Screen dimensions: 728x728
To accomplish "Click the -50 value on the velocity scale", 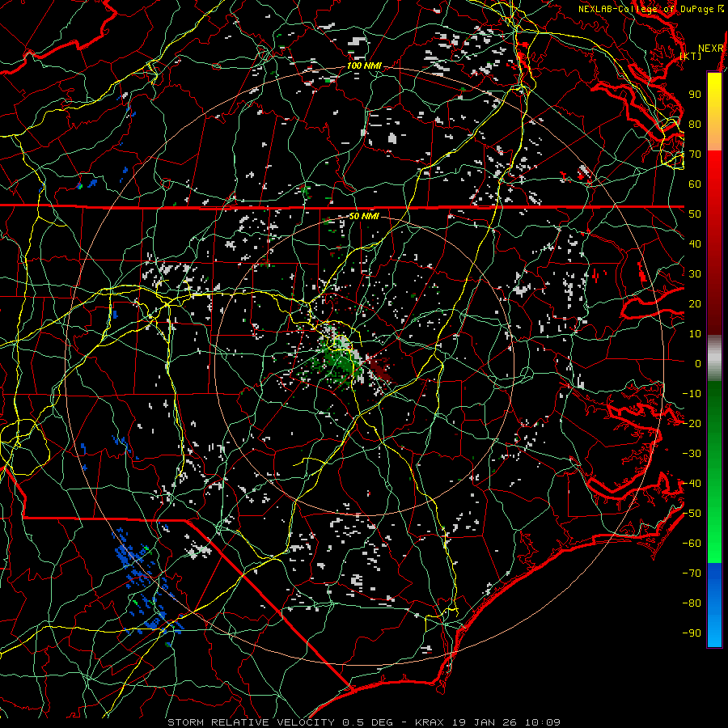I will [692, 514].
